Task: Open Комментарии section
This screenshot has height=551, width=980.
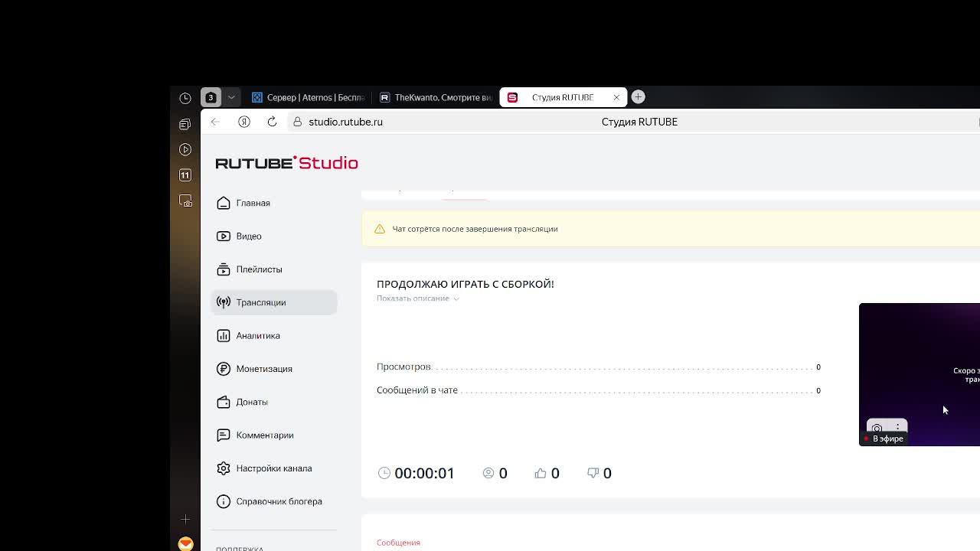Action: pyautogui.click(x=273, y=435)
